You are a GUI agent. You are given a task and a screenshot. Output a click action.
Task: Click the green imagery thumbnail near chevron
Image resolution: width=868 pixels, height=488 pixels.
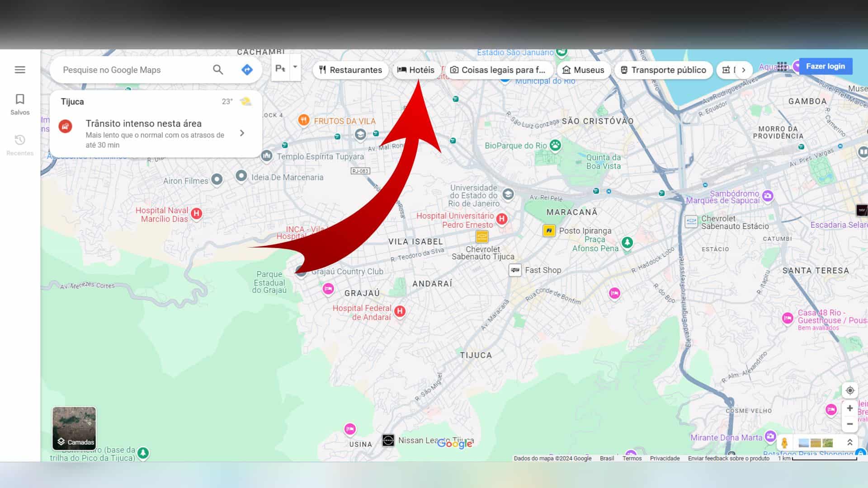pos(828,443)
